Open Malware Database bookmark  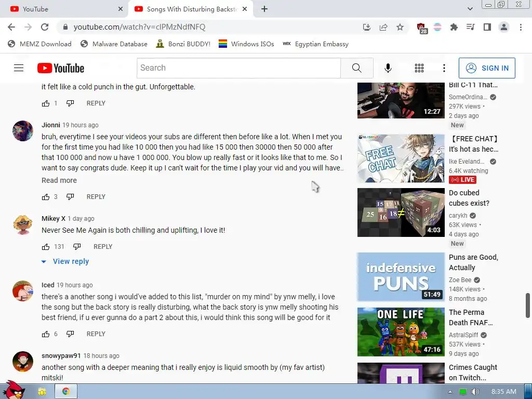(114, 44)
